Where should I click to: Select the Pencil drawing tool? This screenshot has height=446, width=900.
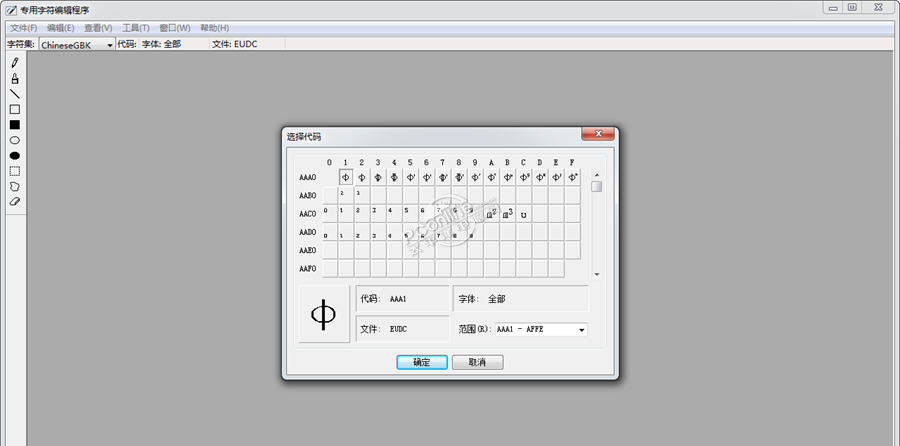click(15, 63)
